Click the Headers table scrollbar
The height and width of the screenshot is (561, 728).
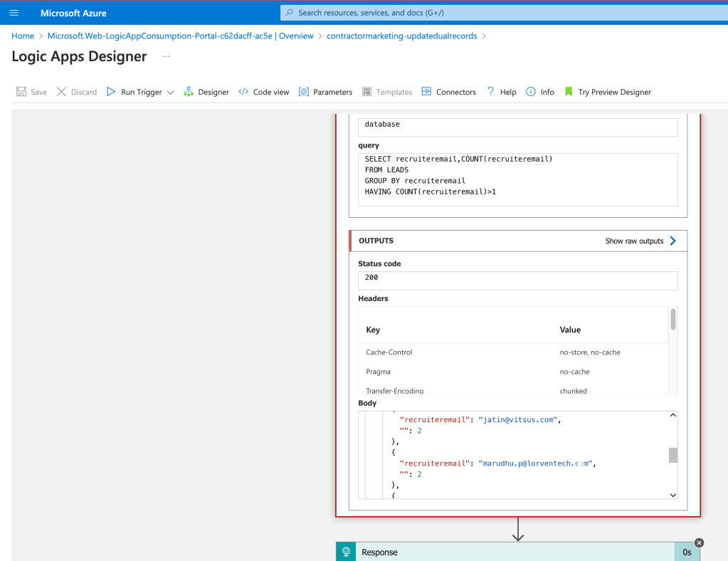[672, 320]
